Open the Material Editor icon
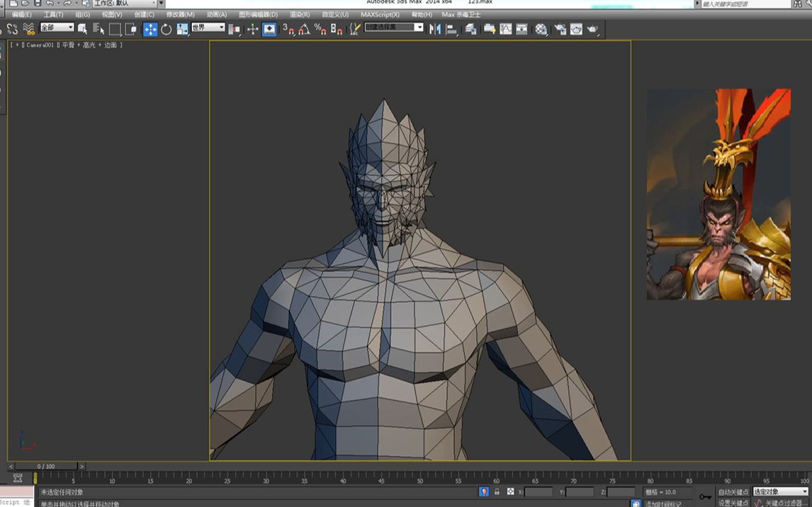This screenshot has height=507, width=812. pos(541,29)
